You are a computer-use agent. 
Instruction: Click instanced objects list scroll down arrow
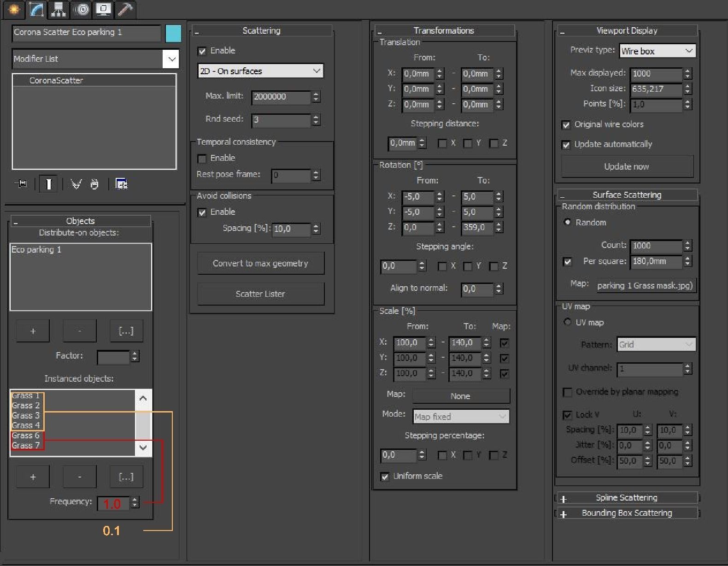pyautogui.click(x=143, y=448)
